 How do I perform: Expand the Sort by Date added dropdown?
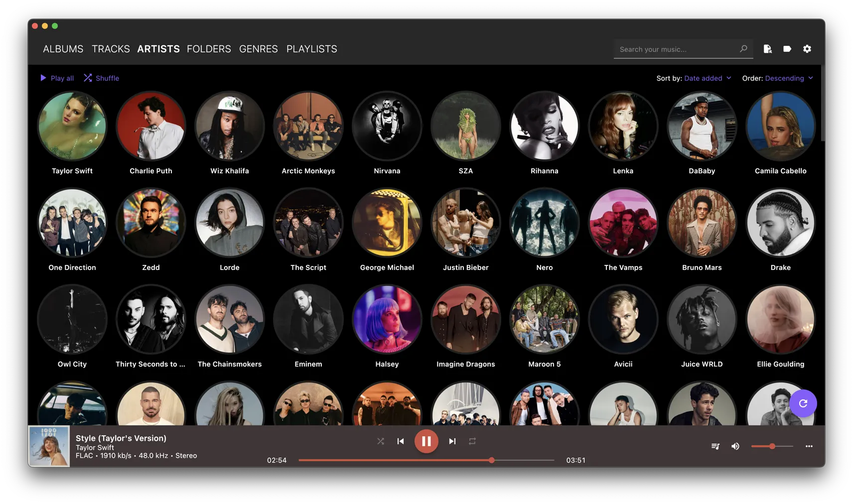[x=708, y=78]
